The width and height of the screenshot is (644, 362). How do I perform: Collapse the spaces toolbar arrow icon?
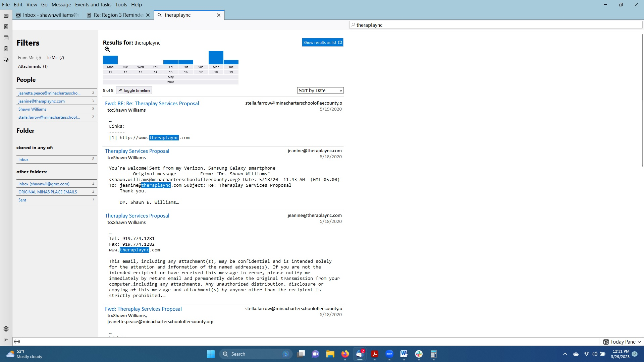[6, 340]
